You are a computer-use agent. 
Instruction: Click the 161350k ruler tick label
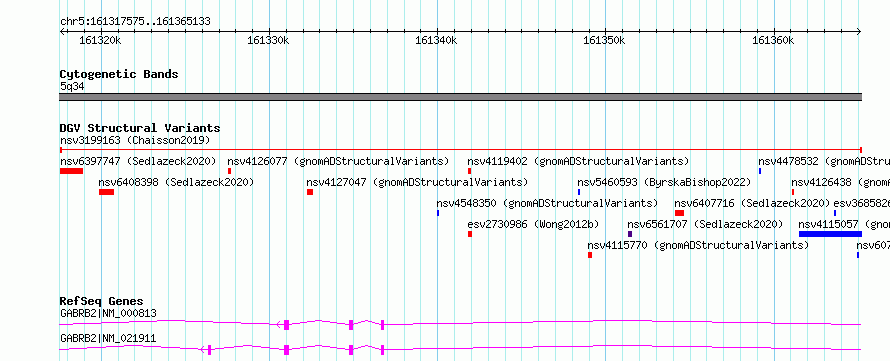[x=604, y=41]
